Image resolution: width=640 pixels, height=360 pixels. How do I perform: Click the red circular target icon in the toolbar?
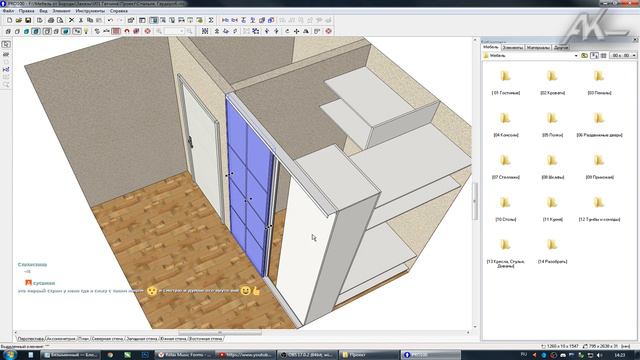coord(147,31)
